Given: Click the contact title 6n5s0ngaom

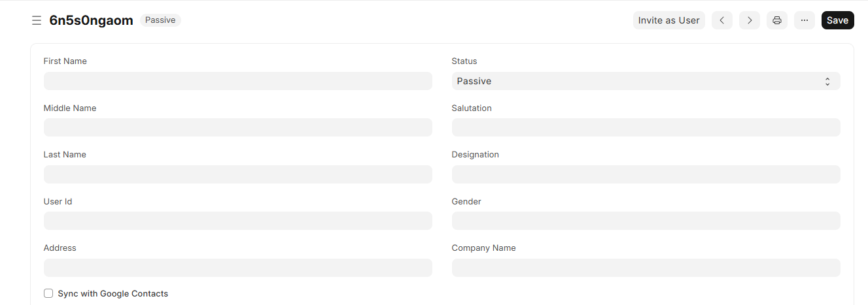Looking at the screenshot, I should (x=91, y=20).
